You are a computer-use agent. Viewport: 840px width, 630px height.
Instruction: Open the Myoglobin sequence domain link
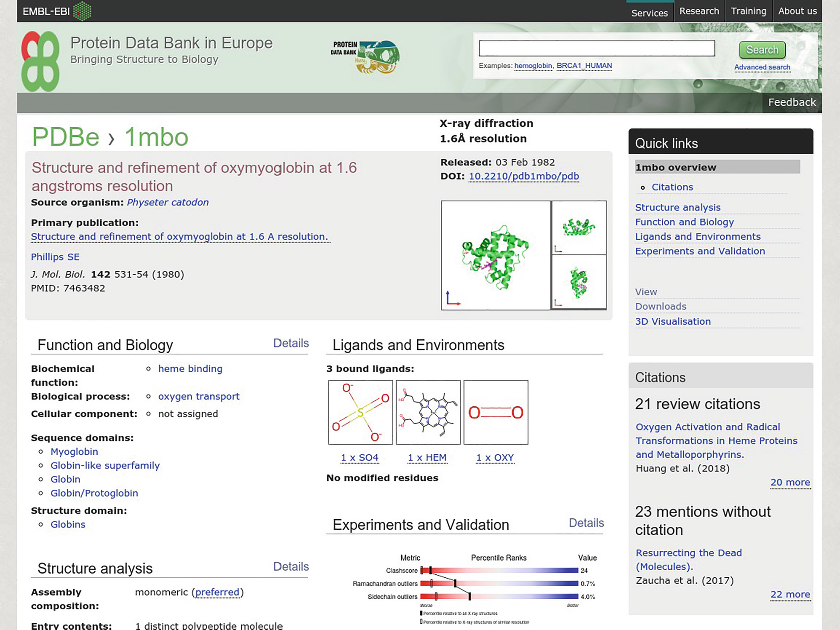(74, 452)
